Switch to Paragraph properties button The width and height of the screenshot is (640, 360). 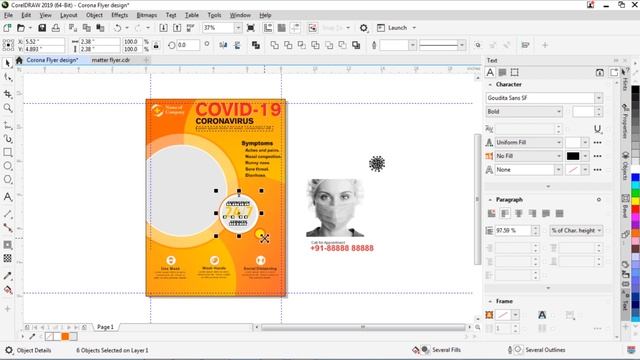coord(502,72)
